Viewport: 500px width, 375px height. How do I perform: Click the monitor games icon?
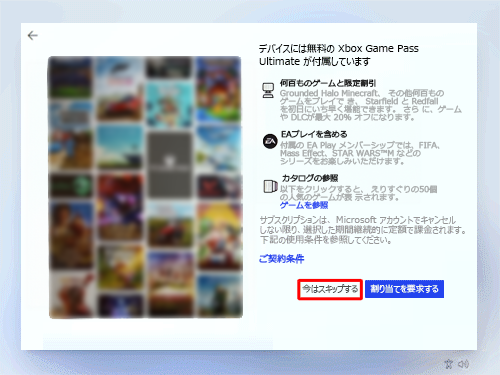pyautogui.click(x=268, y=90)
